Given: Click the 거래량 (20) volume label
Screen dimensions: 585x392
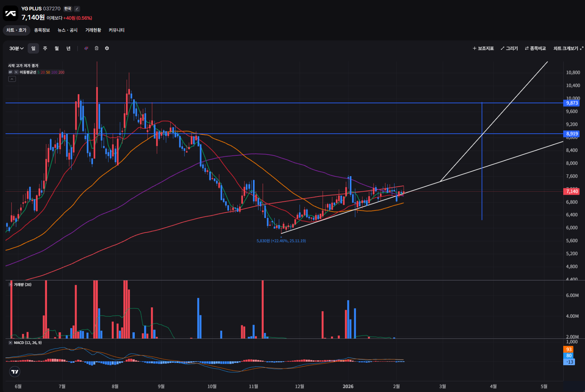Looking at the screenshot, I should pyautogui.click(x=22, y=285).
